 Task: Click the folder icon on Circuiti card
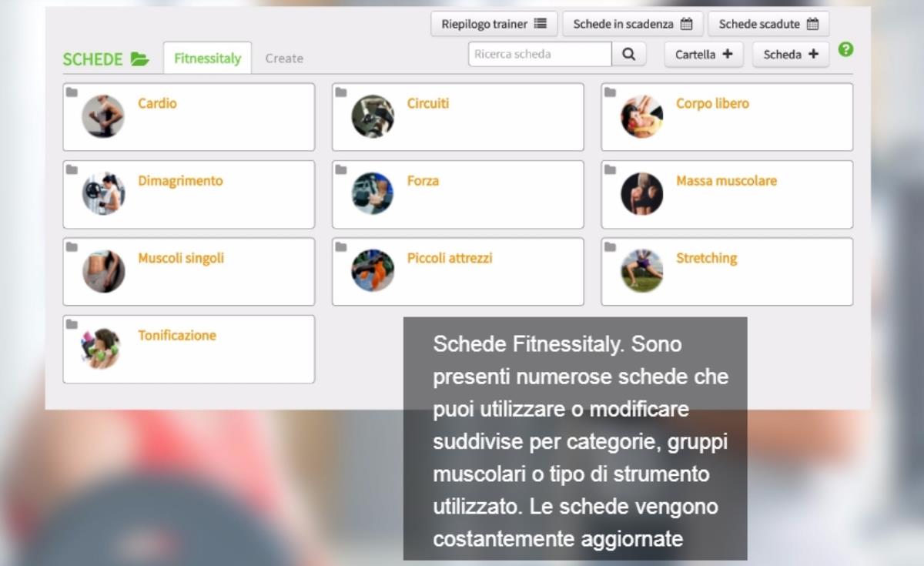pos(341,92)
